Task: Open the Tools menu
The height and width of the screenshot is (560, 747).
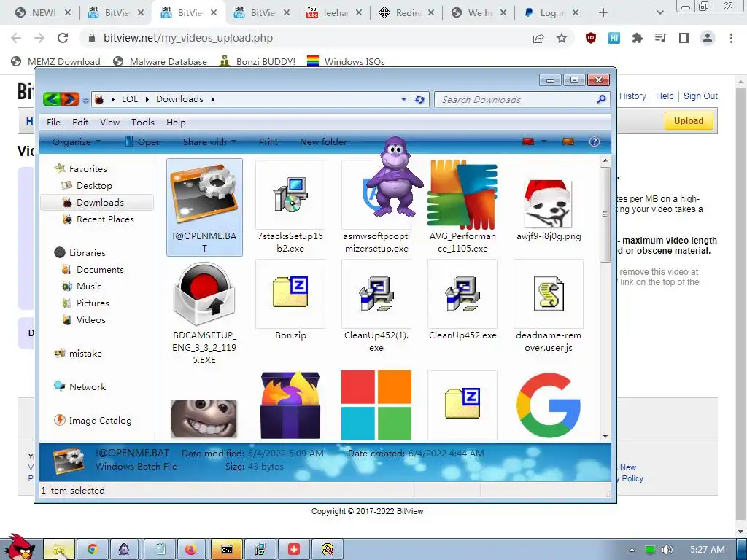Action: (143, 122)
